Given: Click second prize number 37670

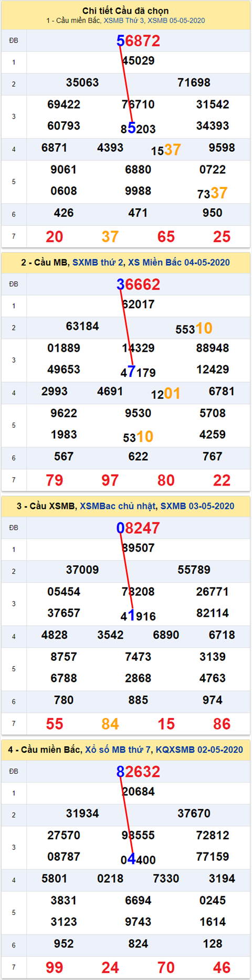Looking at the screenshot, I should pos(194,813).
